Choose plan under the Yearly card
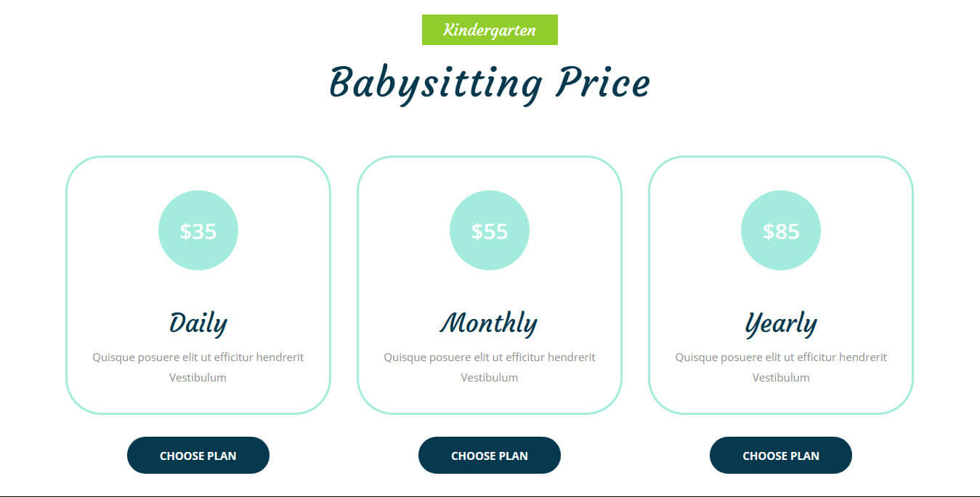 coord(781,456)
